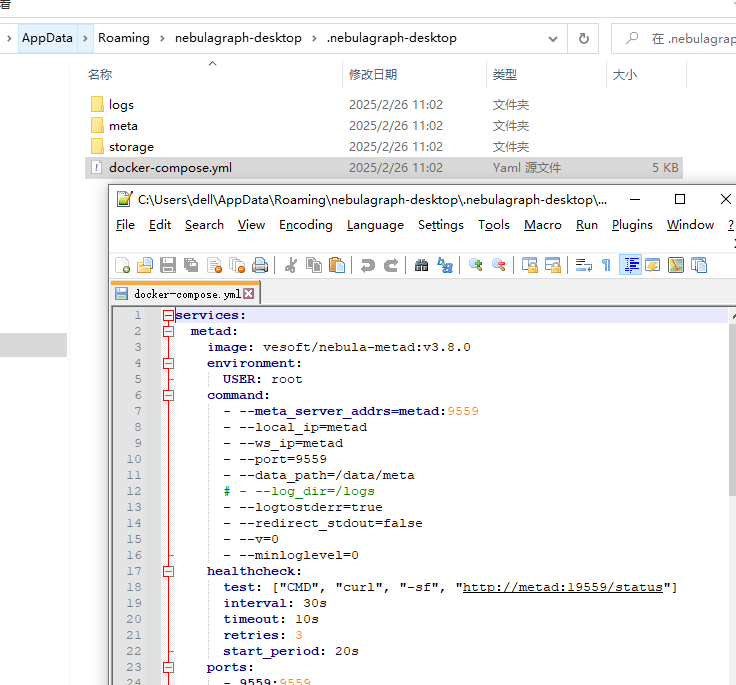Click the Zoom Out magnifier icon
Viewport: 736px width, 685px height.
(498, 265)
